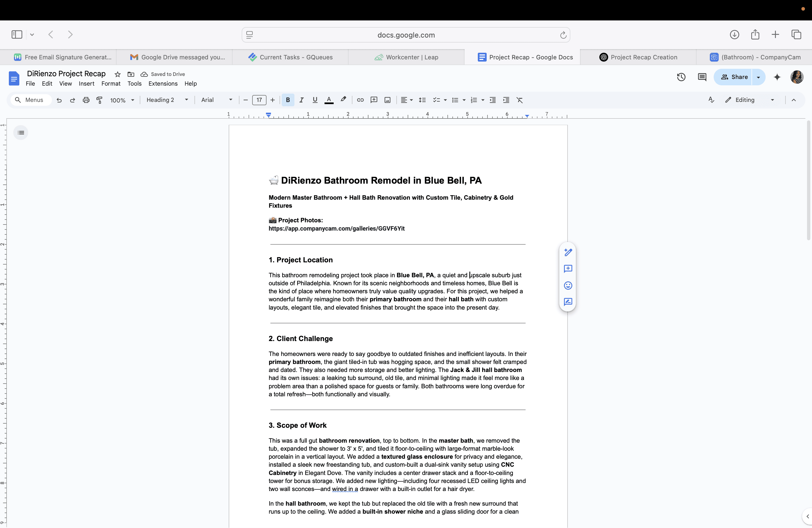Open the Format menu
The width and height of the screenshot is (812, 528).
click(x=111, y=84)
